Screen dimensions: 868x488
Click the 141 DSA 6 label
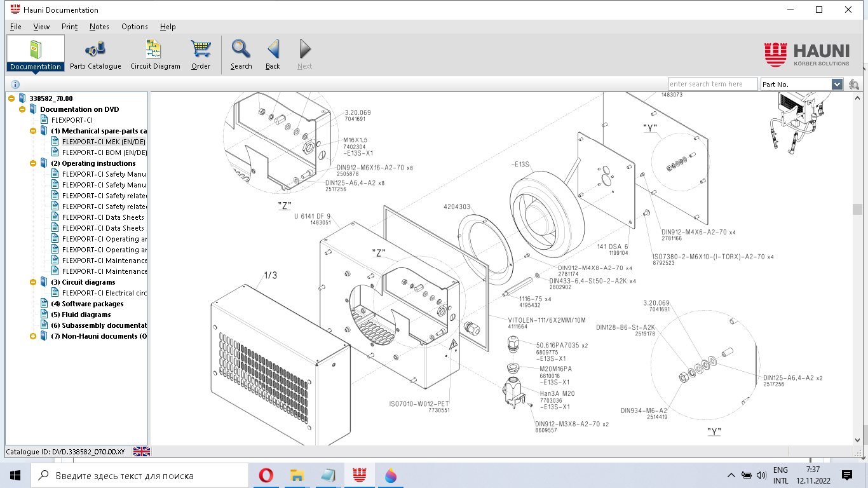(x=613, y=247)
